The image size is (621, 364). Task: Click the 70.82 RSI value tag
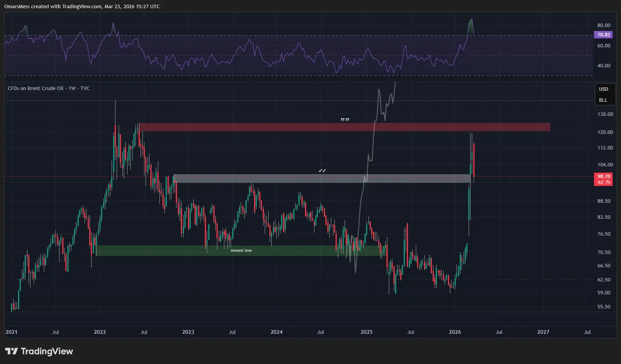pos(603,35)
